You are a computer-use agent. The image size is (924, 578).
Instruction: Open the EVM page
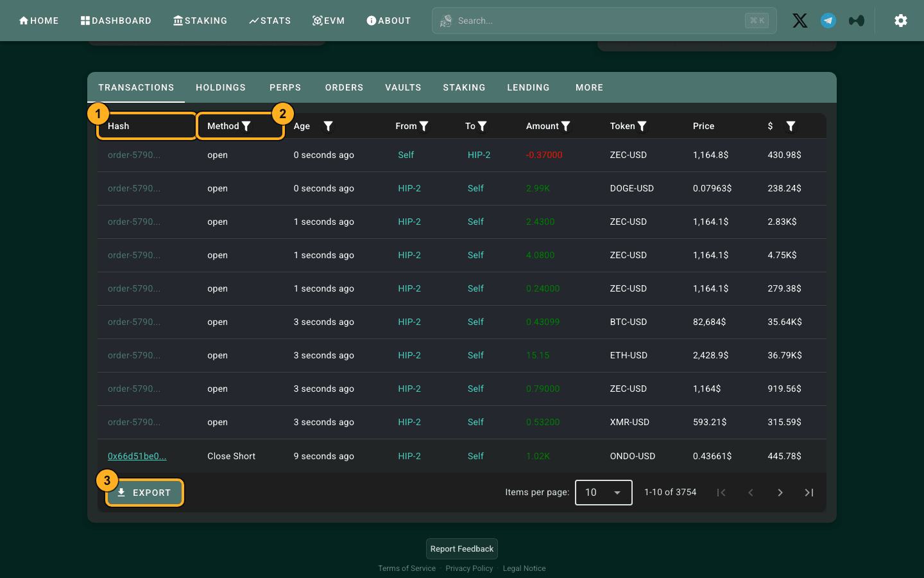coord(329,21)
